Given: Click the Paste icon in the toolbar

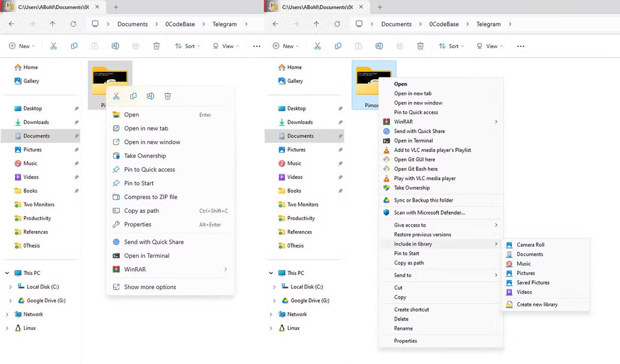Looking at the screenshot, I should (x=95, y=45).
